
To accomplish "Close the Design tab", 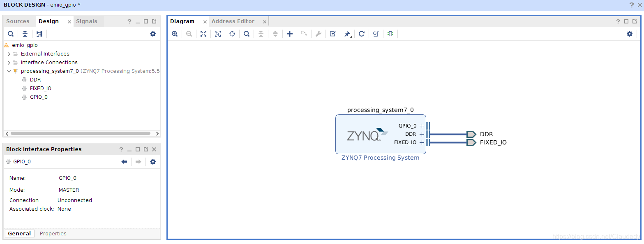I will click(x=69, y=22).
